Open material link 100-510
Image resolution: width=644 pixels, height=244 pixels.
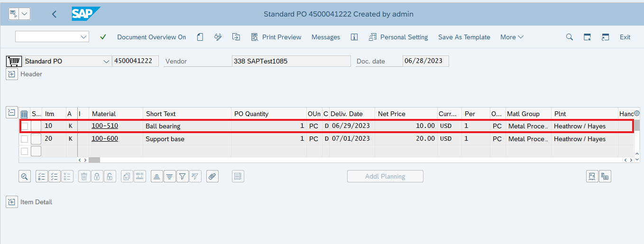click(x=105, y=126)
